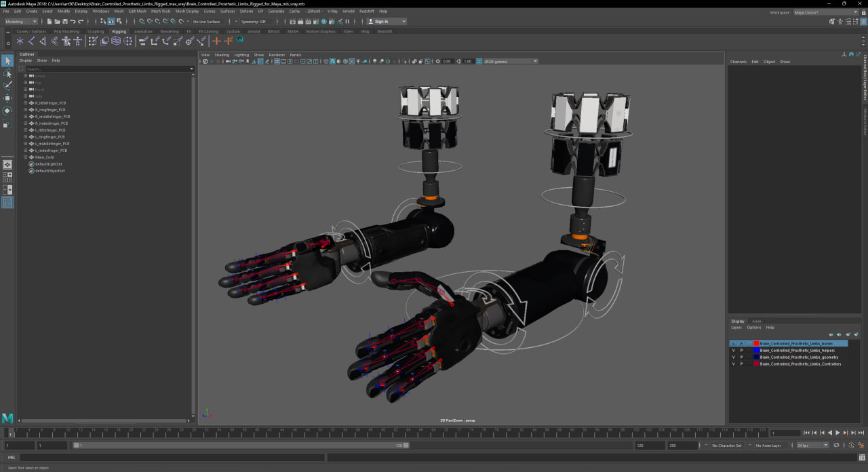Image resolution: width=868 pixels, height=472 pixels.
Task: Click the Create Lattice shelf icon
Action: coord(116,41)
